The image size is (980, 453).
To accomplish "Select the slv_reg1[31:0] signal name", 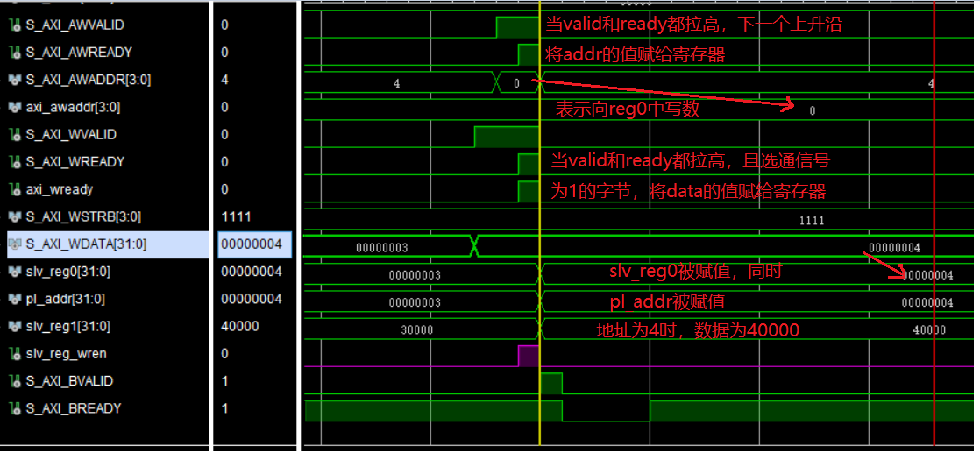I will [x=68, y=326].
